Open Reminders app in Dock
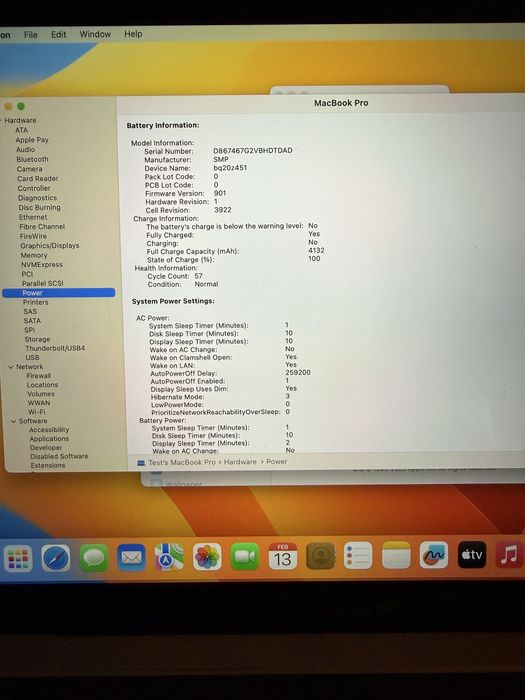 (x=358, y=555)
